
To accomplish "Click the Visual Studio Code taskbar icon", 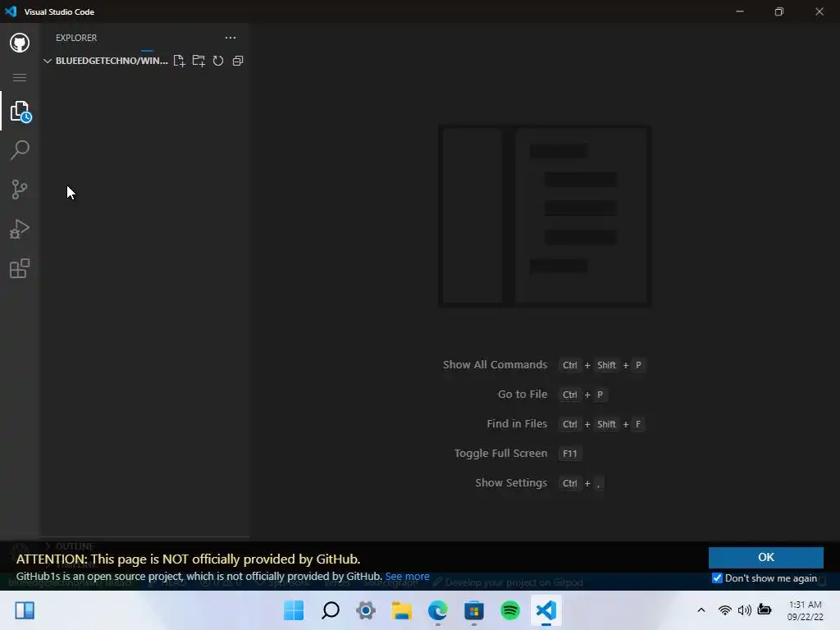I will [546, 610].
